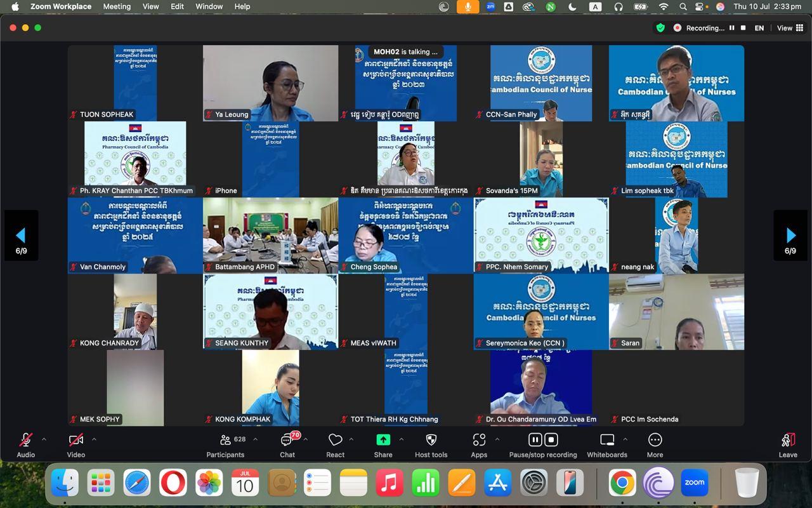Open Music from Dock
812x508 pixels.
390,483
